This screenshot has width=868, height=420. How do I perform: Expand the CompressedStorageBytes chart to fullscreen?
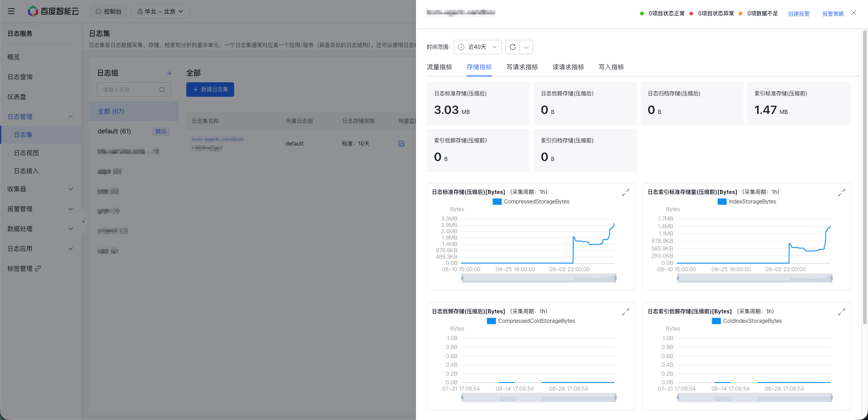click(x=626, y=193)
